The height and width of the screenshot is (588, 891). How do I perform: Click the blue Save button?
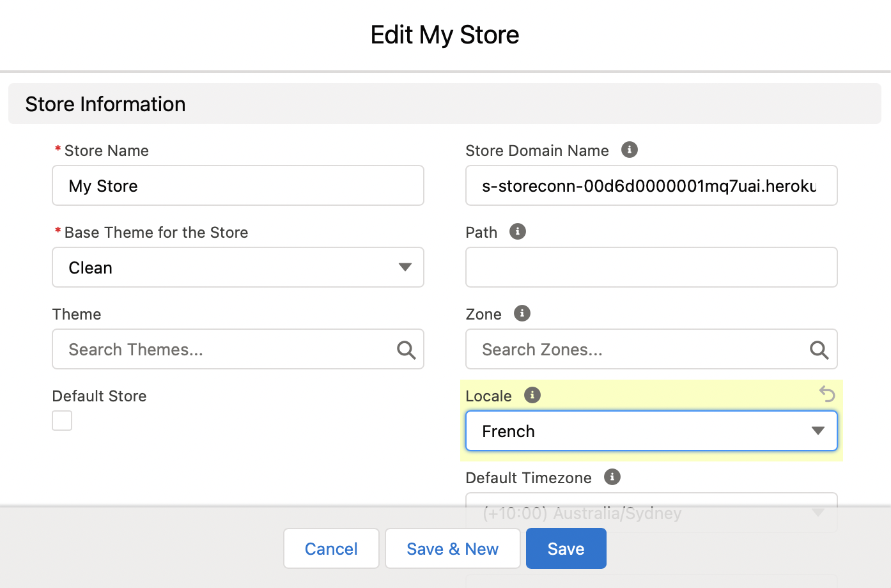[x=566, y=548]
